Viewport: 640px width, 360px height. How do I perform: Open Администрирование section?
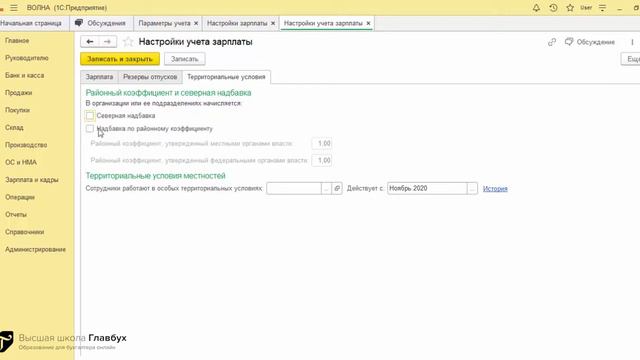pyautogui.click(x=36, y=249)
